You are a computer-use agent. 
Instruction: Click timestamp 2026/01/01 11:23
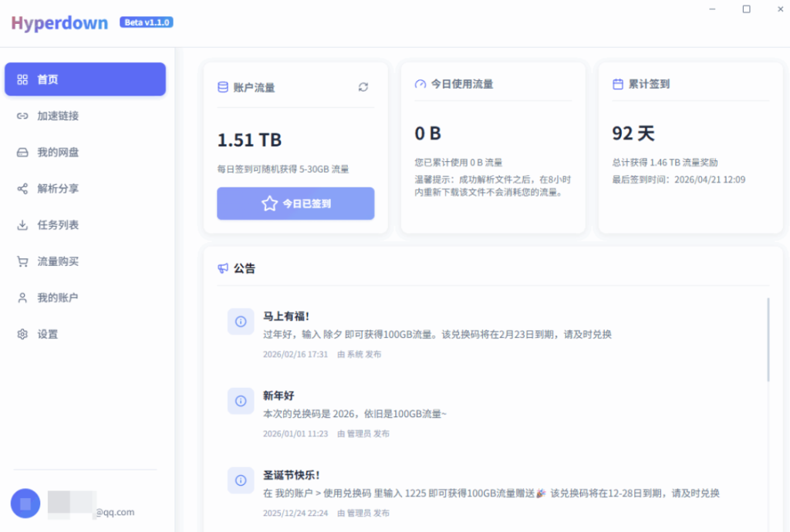click(295, 434)
